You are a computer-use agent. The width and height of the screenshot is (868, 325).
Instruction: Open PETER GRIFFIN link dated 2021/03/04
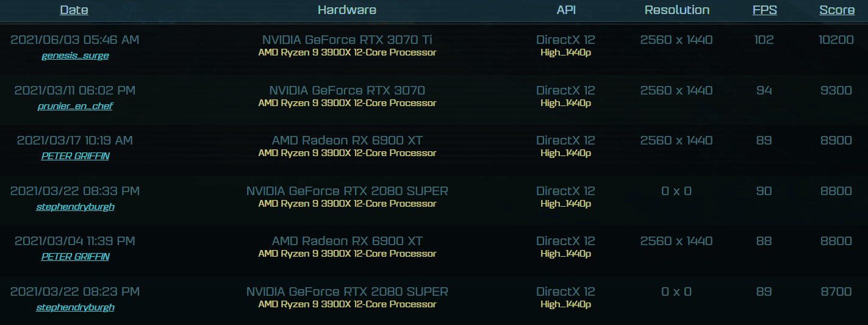click(75, 257)
